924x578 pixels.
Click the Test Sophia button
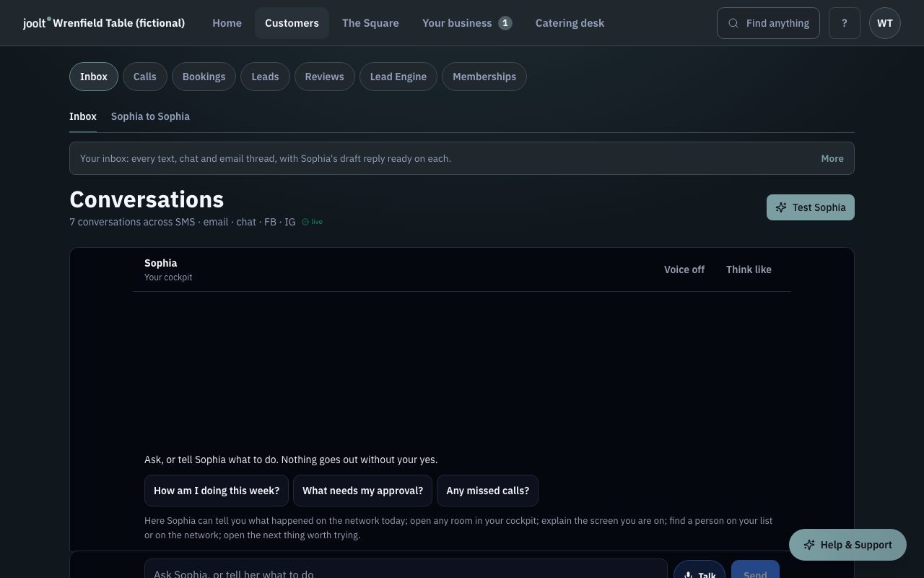[811, 207]
